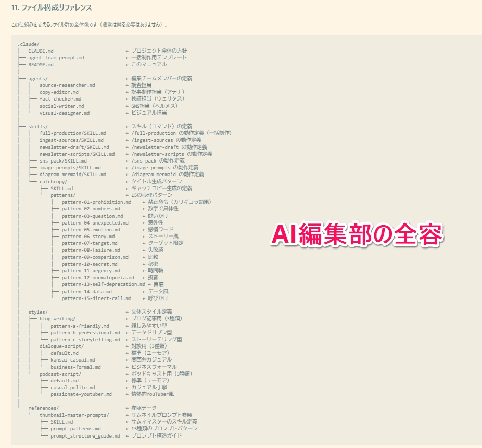This screenshot has height=448, width=482.
Task: Select the description "情熱的YouTuber風"
Action: click(x=153, y=394)
